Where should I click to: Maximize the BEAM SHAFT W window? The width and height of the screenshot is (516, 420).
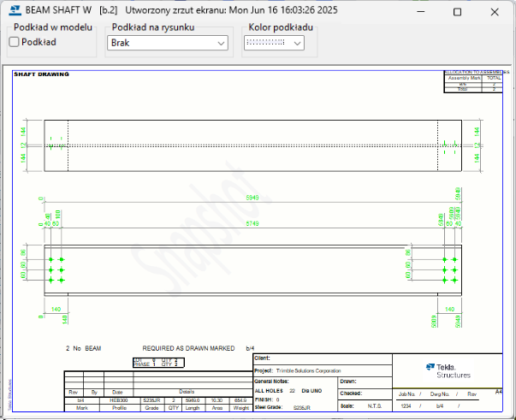coord(457,12)
